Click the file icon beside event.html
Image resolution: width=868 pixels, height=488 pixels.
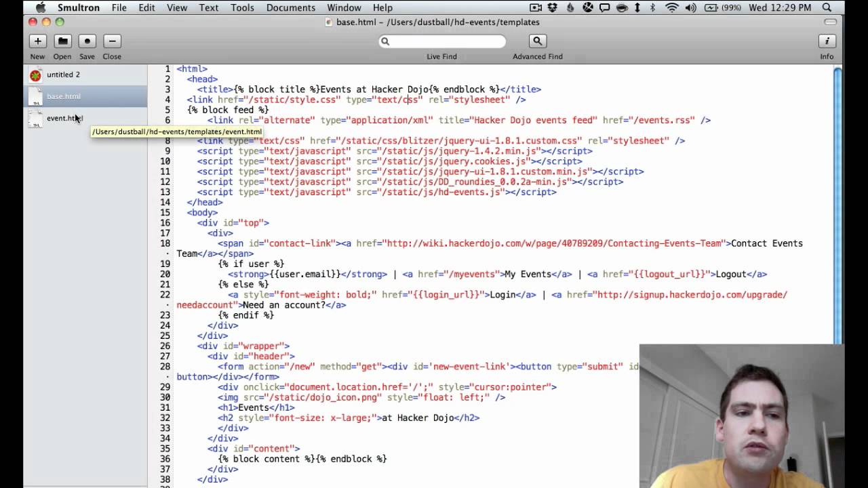point(35,119)
